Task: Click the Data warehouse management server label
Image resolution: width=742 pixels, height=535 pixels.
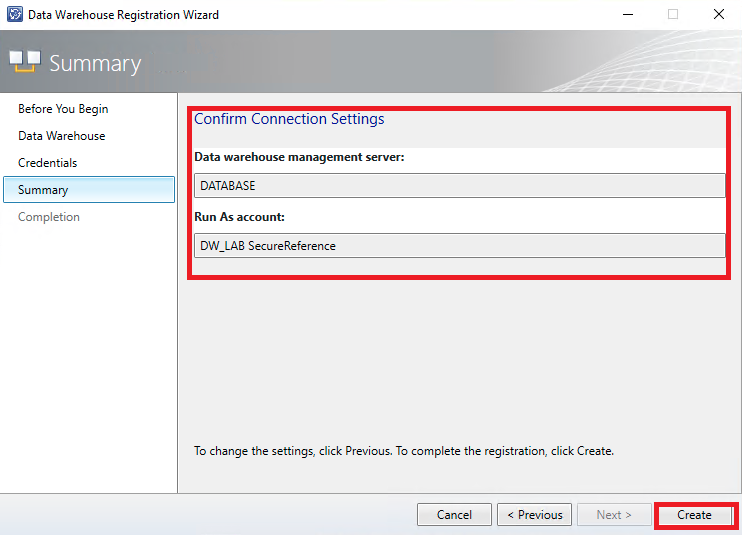Action: (298, 157)
